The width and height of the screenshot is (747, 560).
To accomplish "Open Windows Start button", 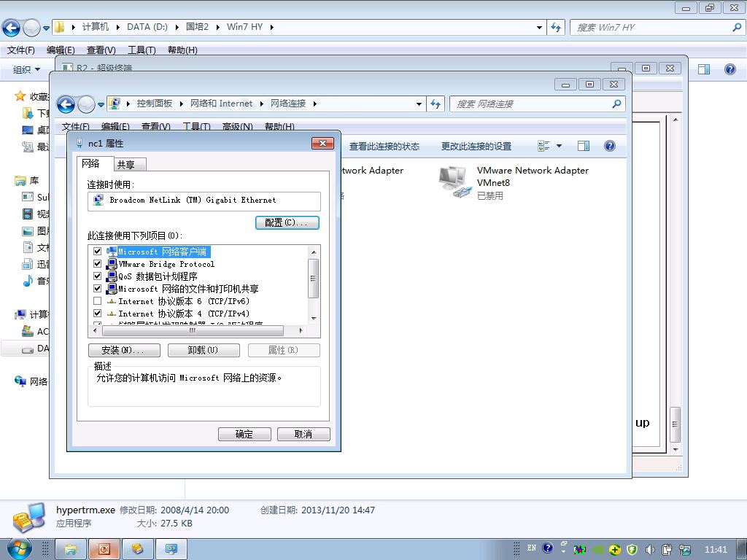I will (x=19, y=549).
